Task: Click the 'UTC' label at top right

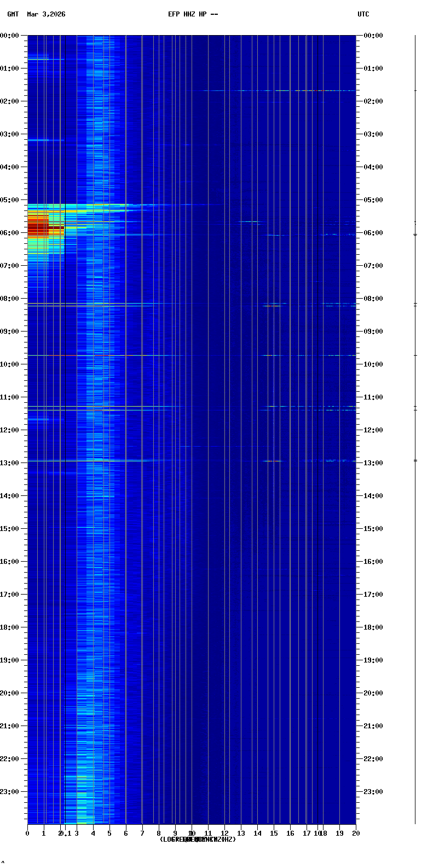Action: [x=363, y=14]
